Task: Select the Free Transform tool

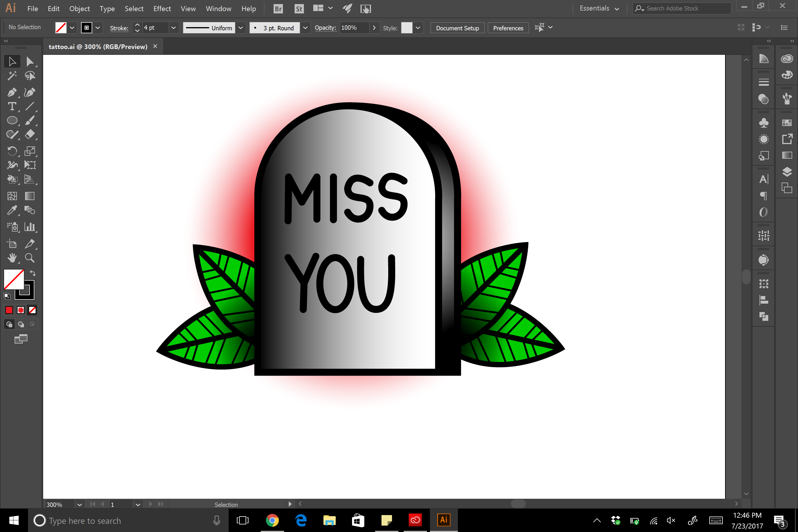Action: [30, 165]
